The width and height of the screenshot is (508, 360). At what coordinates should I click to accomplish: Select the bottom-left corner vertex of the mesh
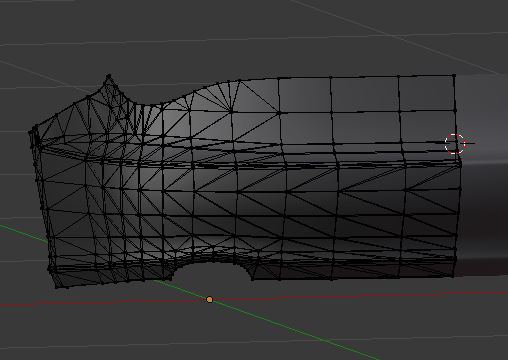pyautogui.click(x=56, y=287)
